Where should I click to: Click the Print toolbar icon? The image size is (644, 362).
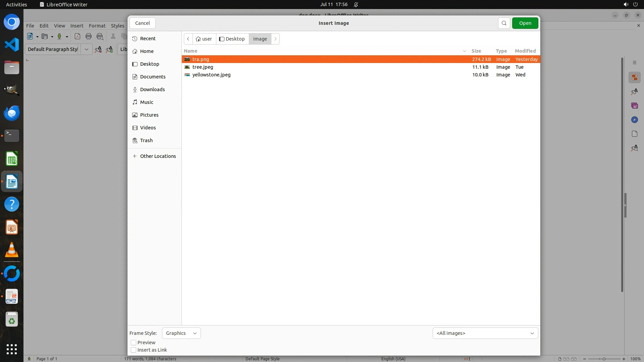click(x=89, y=37)
